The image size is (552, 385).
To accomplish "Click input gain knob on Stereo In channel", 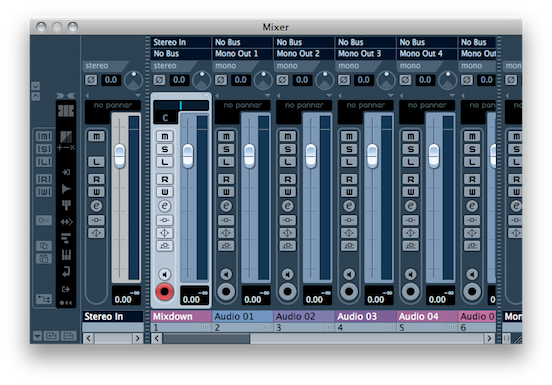I will (133, 80).
